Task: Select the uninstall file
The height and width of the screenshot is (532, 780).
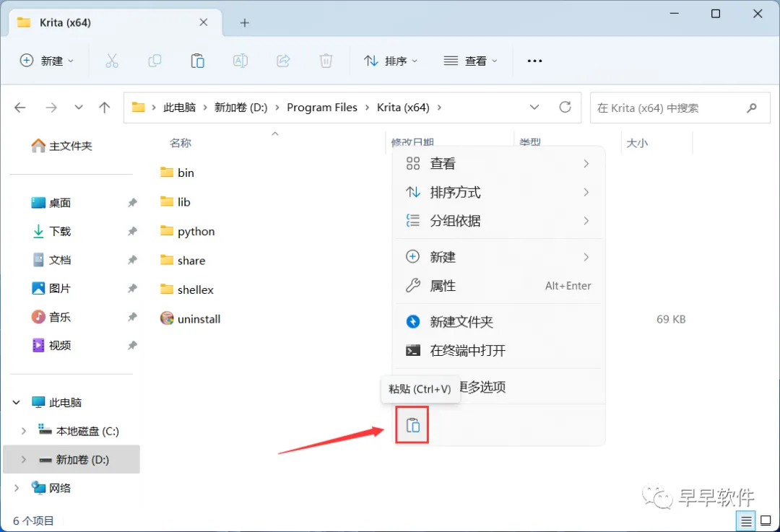Action: tap(190, 319)
